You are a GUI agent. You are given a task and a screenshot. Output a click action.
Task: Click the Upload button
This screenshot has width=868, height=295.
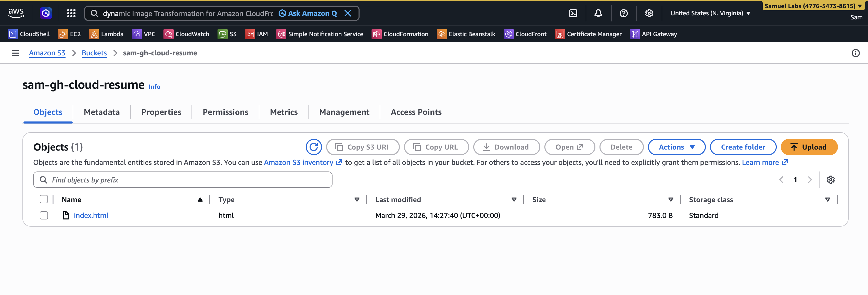[809, 147]
